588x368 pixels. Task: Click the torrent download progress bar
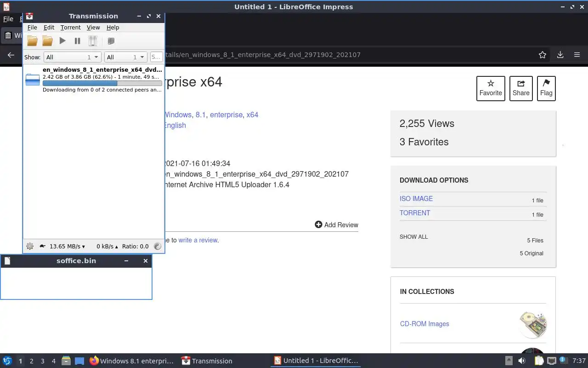(102, 83)
